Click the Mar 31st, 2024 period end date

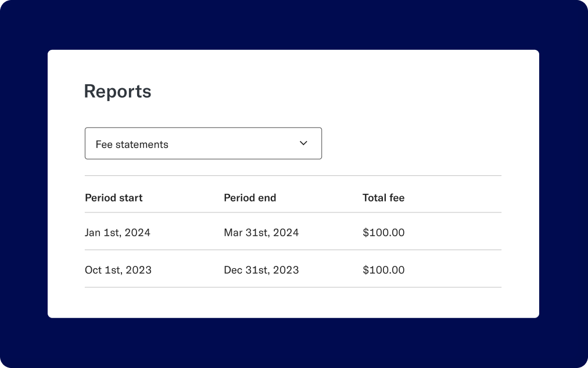[x=261, y=232]
